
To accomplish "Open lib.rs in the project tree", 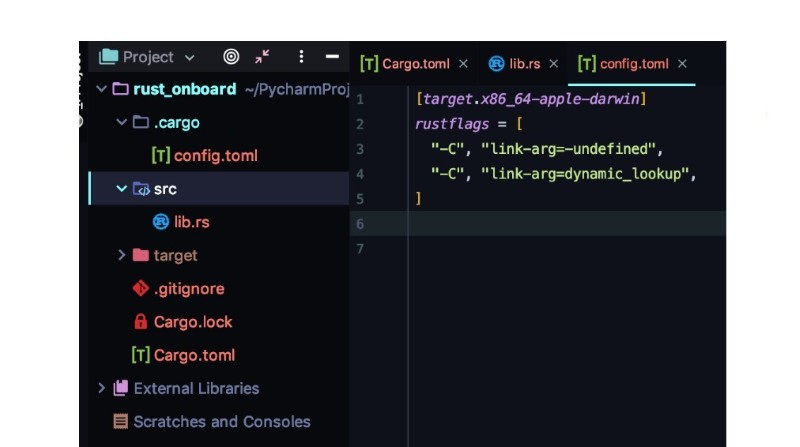I will (191, 222).
